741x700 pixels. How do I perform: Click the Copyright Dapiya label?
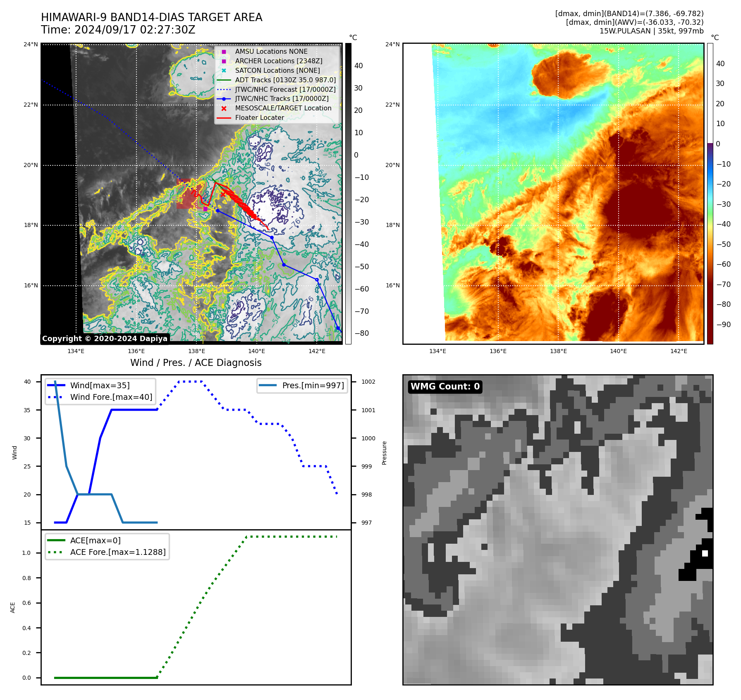click(105, 339)
